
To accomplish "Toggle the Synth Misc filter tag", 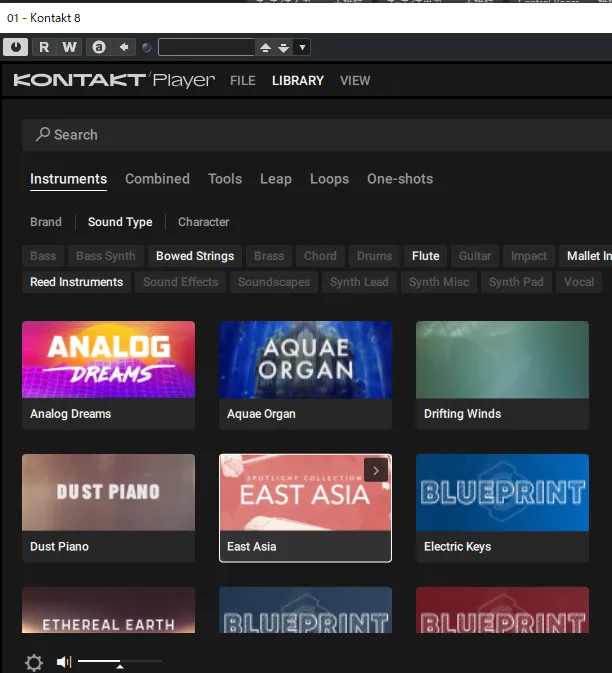I will pyautogui.click(x=439, y=282).
